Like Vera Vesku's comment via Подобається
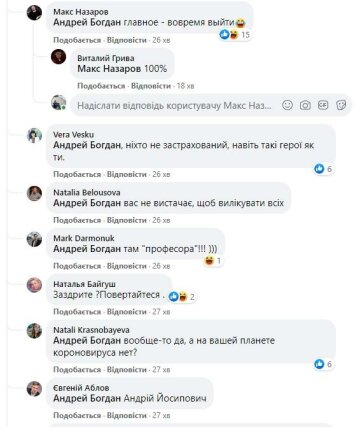This screenshot has width=360, height=427. 77,174
